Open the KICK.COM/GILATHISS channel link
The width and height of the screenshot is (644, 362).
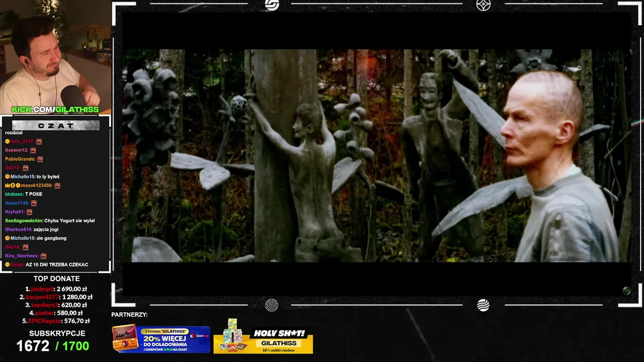pos(55,110)
